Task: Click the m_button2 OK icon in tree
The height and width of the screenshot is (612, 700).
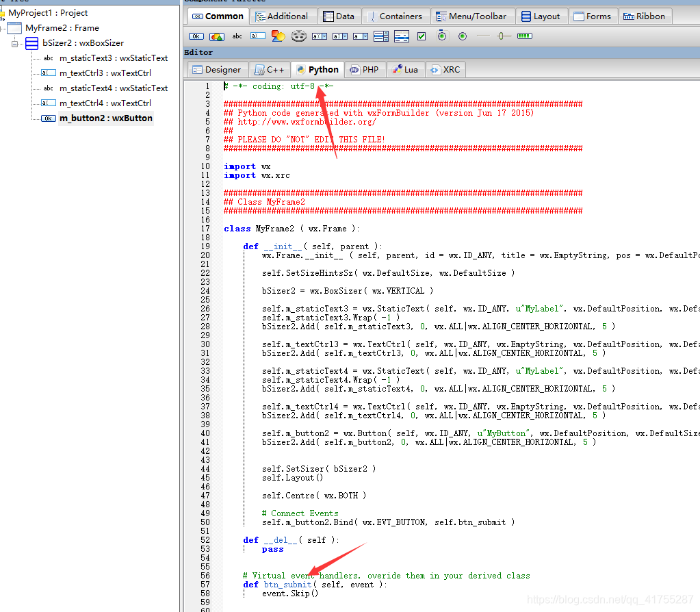Action: [x=48, y=118]
